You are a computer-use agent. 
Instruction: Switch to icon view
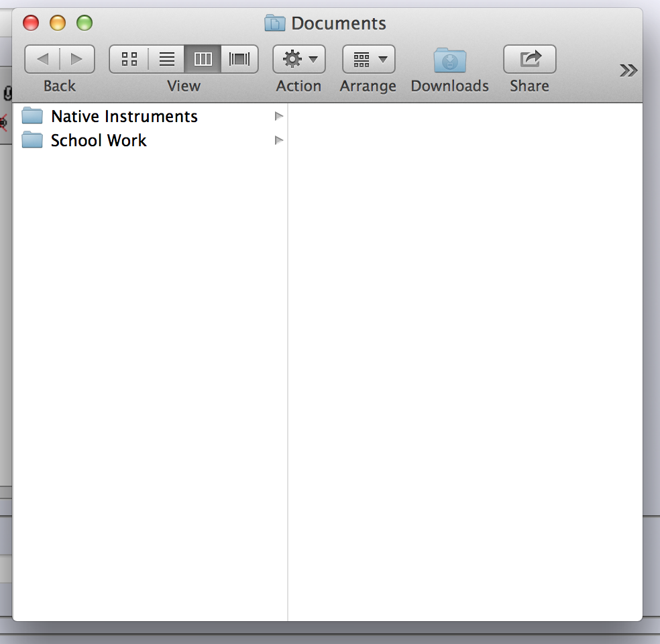129,59
